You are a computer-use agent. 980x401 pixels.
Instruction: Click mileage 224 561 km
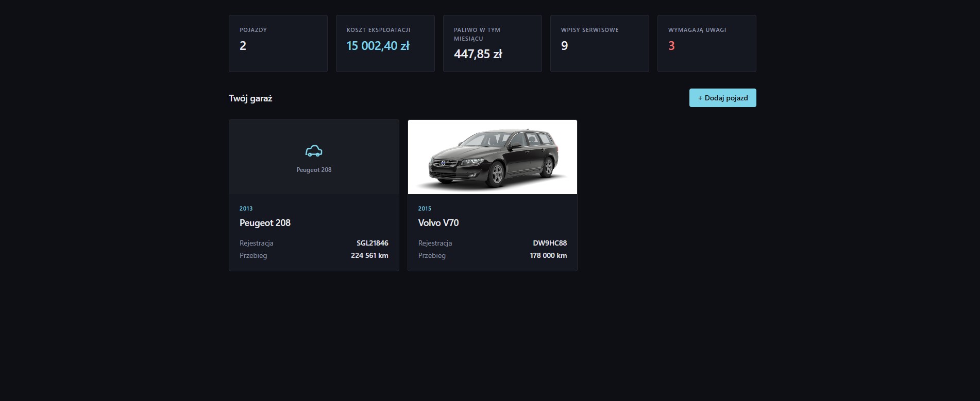(x=369, y=255)
